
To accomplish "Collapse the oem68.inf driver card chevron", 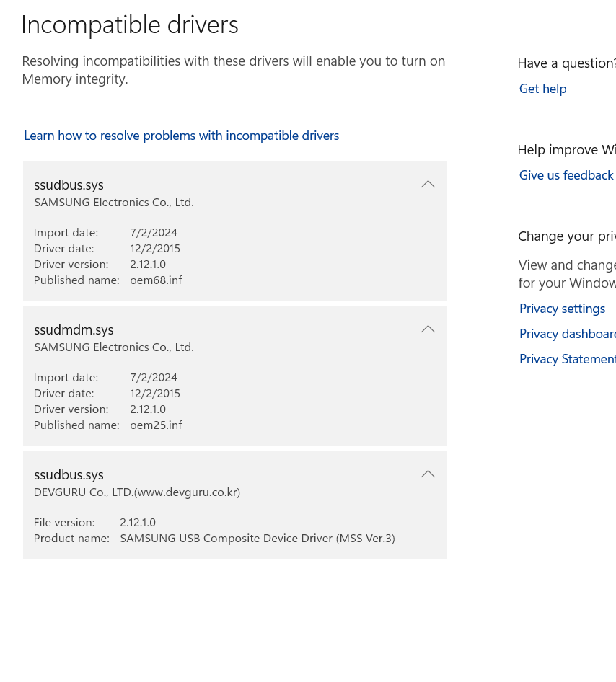I will pyautogui.click(x=428, y=185).
